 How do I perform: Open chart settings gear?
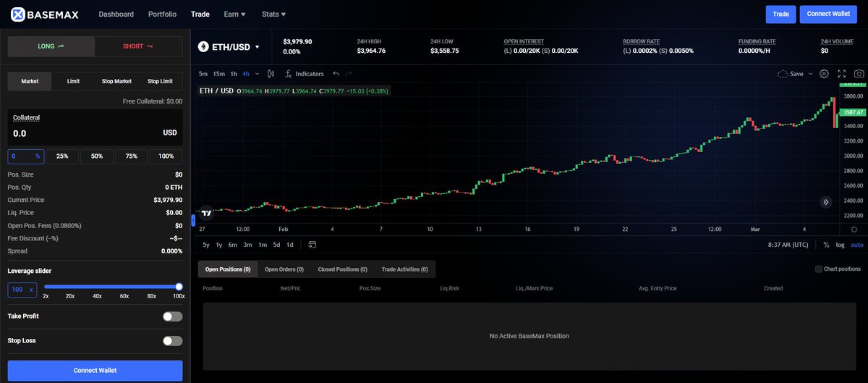tap(824, 74)
